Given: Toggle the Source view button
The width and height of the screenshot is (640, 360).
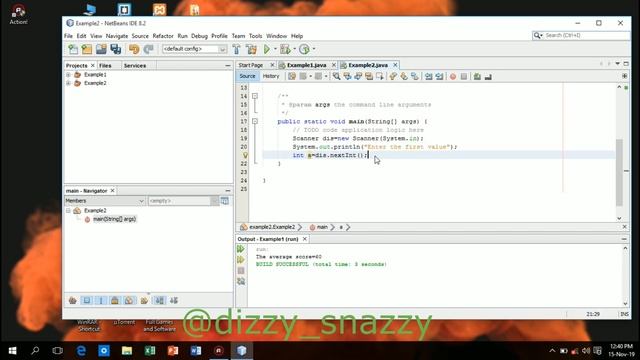Looking at the screenshot, I should [247, 76].
